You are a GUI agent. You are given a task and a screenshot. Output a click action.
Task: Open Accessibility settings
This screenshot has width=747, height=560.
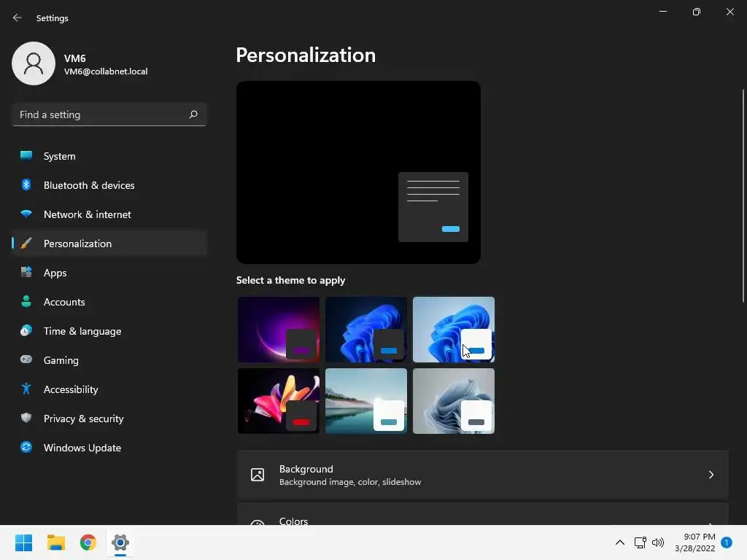[x=109, y=389]
